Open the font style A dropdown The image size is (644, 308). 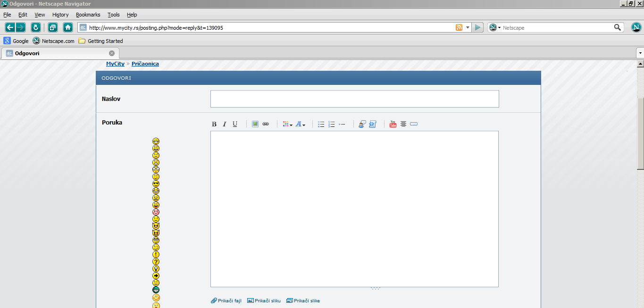[x=301, y=124]
